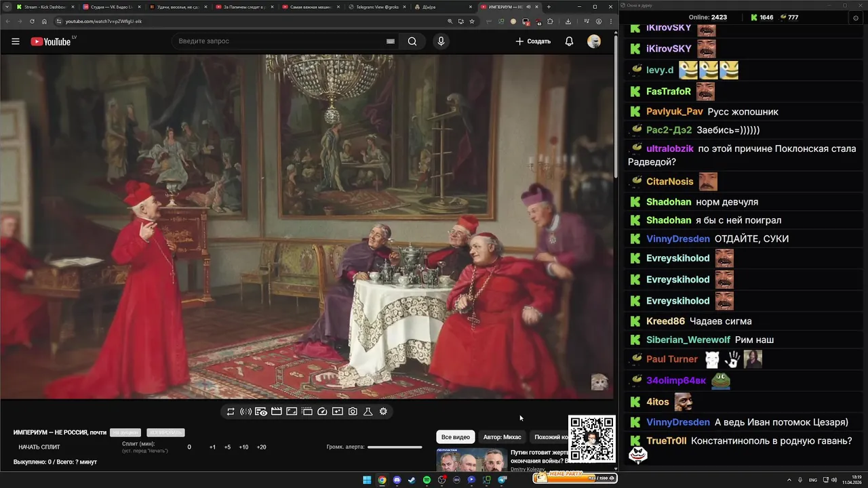Click the Создать create button
Screen dimensions: 868x488
(533, 41)
